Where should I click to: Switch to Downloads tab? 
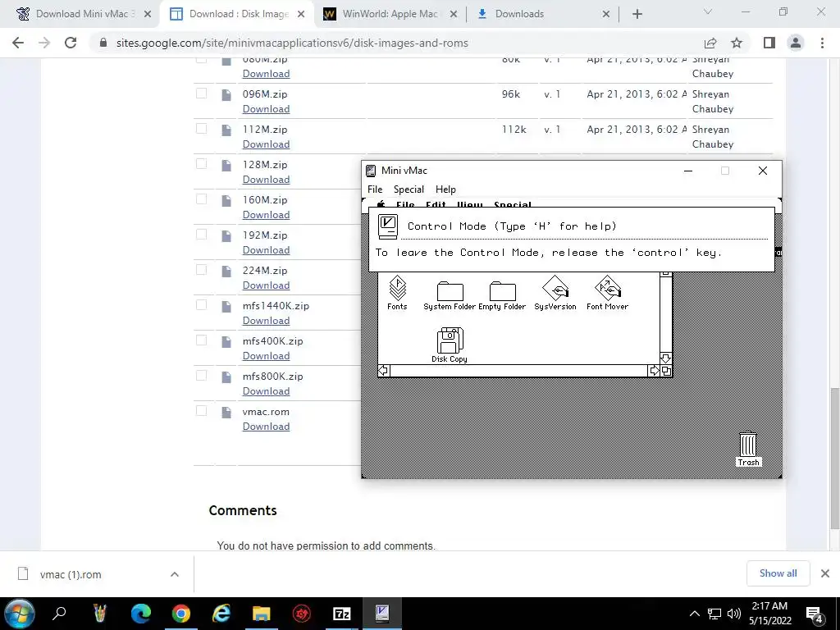[541, 14]
